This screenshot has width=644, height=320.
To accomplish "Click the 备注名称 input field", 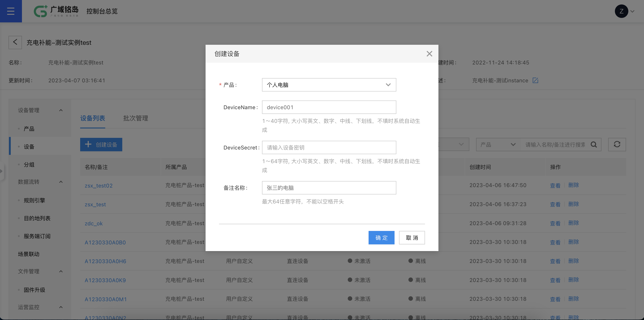I will tap(329, 188).
